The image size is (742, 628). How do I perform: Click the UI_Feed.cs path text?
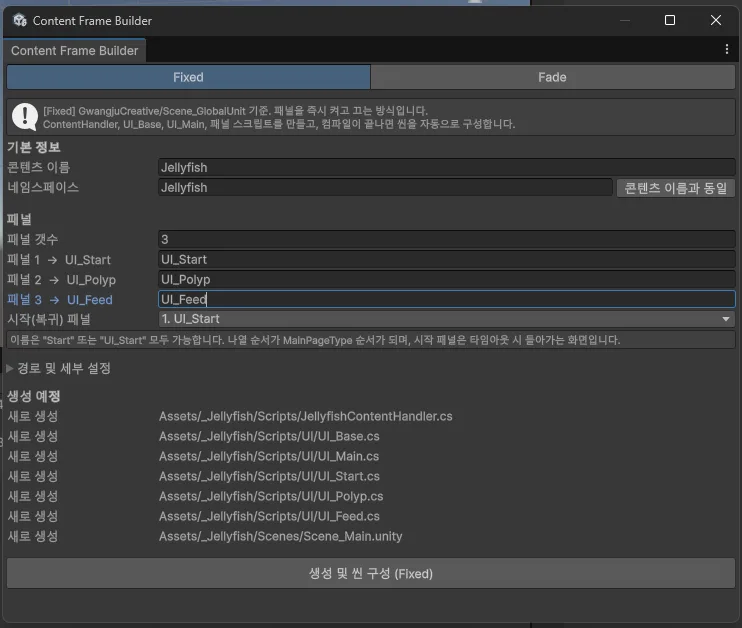click(x=269, y=516)
